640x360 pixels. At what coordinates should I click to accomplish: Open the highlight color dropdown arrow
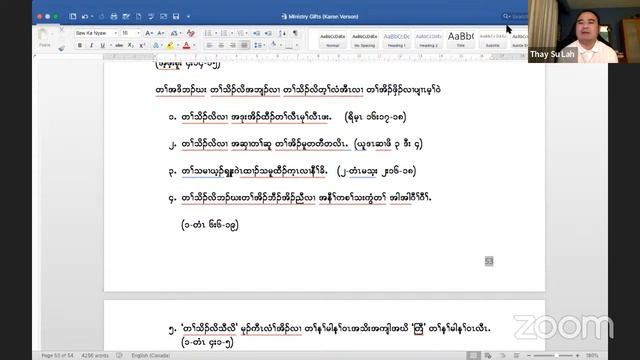(177, 46)
